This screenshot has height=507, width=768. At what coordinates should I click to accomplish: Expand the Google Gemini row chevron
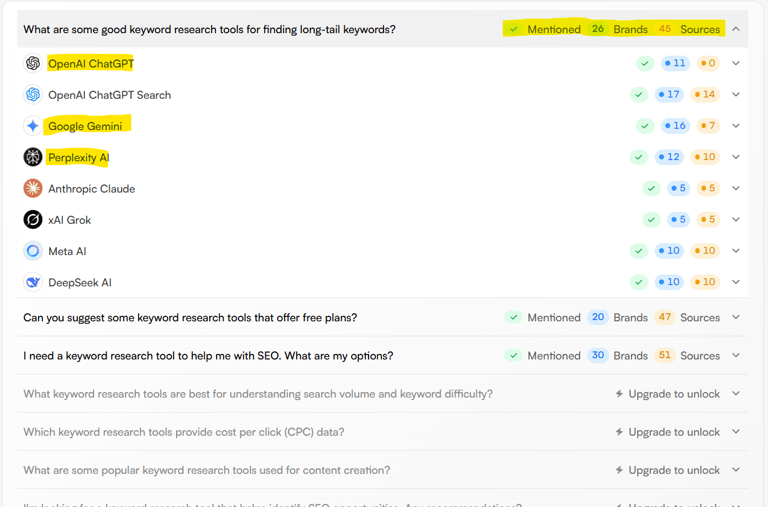(736, 126)
